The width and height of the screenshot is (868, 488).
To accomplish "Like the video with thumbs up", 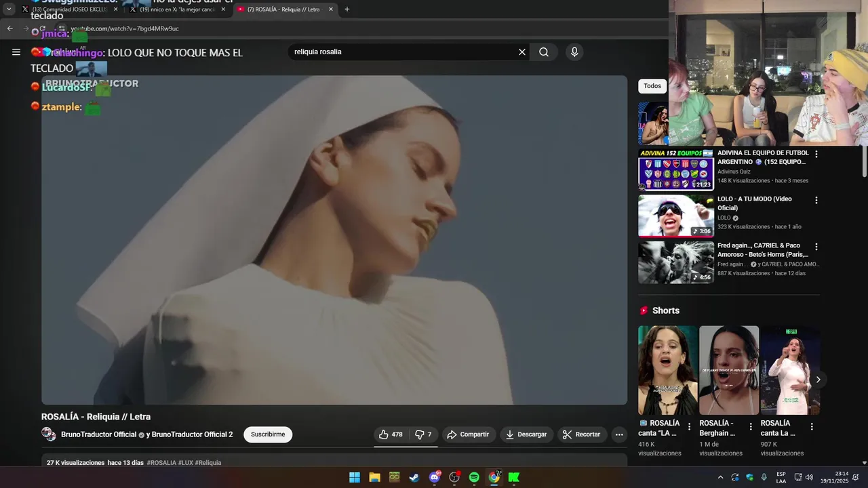I will 391,434.
